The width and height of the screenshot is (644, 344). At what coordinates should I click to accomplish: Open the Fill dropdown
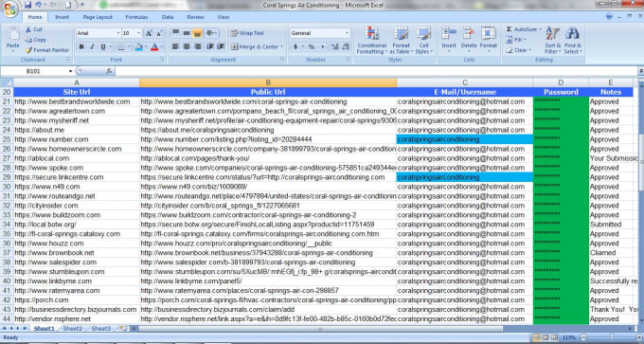click(516, 40)
